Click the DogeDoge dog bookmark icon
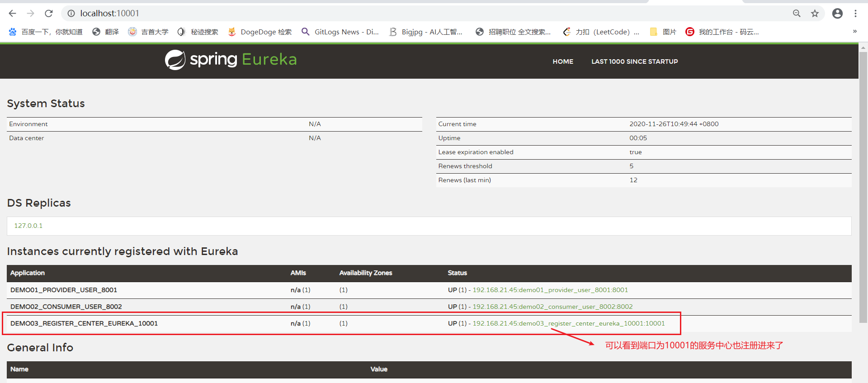The width and height of the screenshot is (868, 383). [232, 32]
